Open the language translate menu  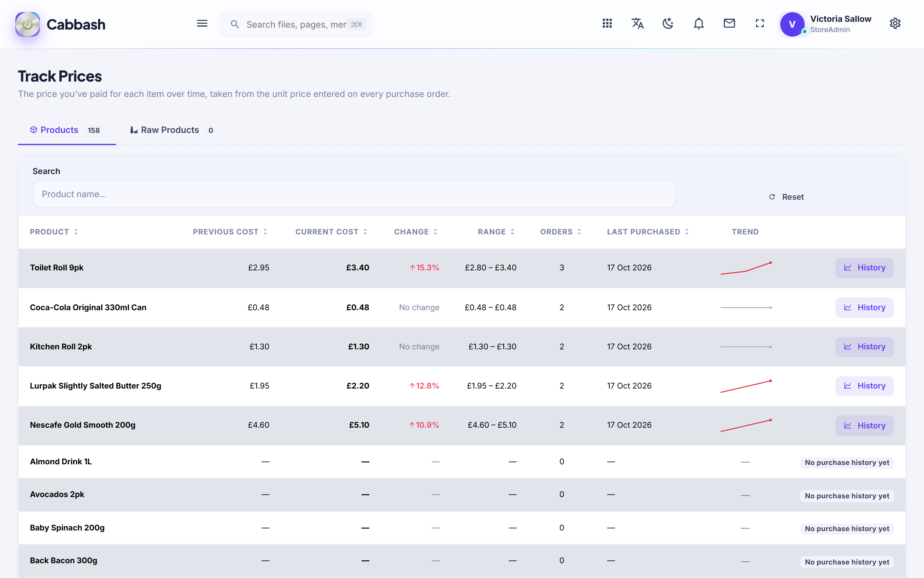click(x=637, y=24)
